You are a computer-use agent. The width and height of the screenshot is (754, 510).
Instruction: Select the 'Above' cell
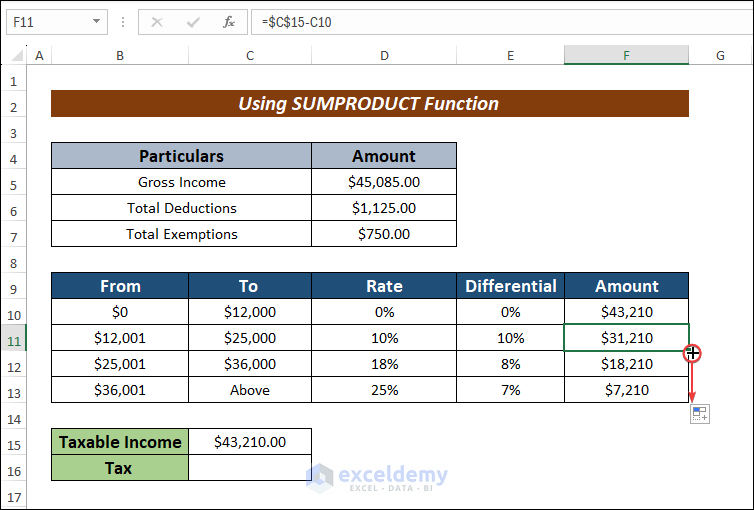point(250,390)
